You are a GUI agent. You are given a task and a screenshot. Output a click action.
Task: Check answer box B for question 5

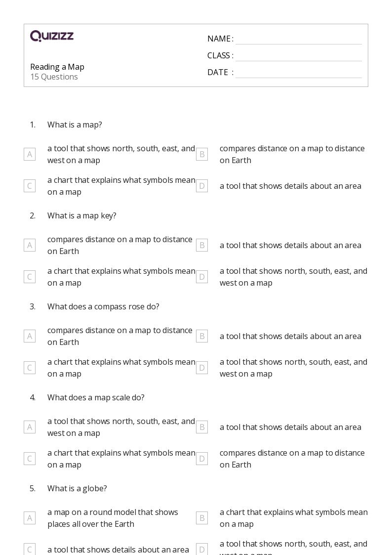tap(202, 518)
